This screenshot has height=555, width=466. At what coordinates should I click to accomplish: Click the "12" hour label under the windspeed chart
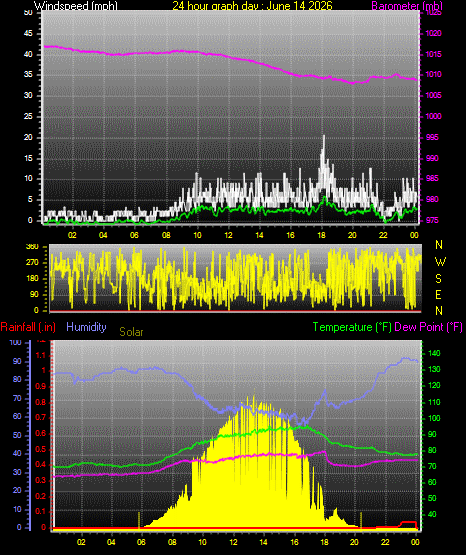click(x=228, y=235)
